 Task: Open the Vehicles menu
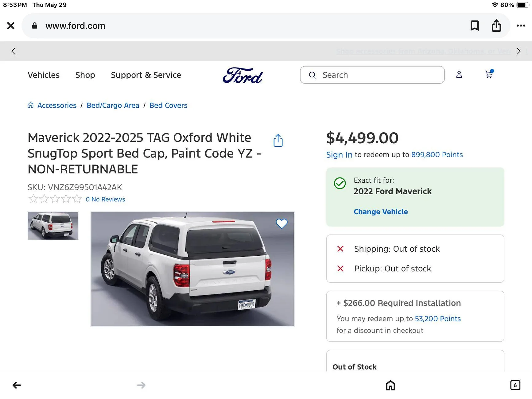[44, 75]
